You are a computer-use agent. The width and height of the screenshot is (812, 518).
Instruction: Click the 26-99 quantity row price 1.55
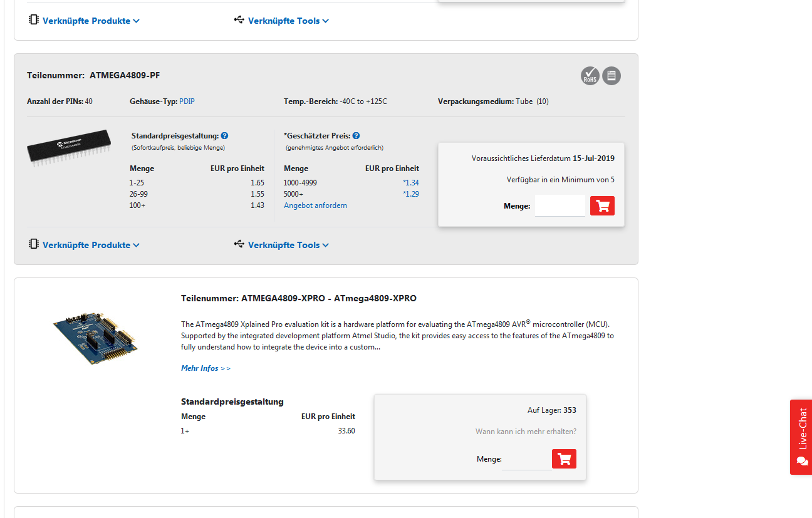257,194
